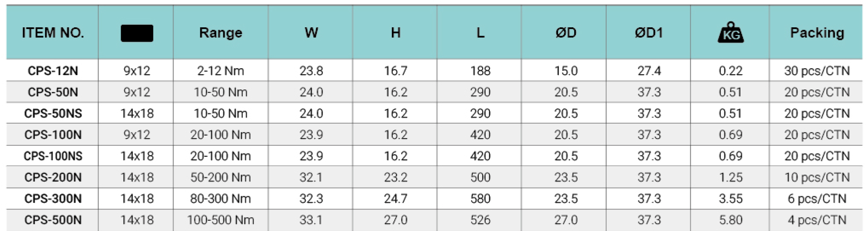
Task: Click the KG weight icon header
Action: click(730, 32)
